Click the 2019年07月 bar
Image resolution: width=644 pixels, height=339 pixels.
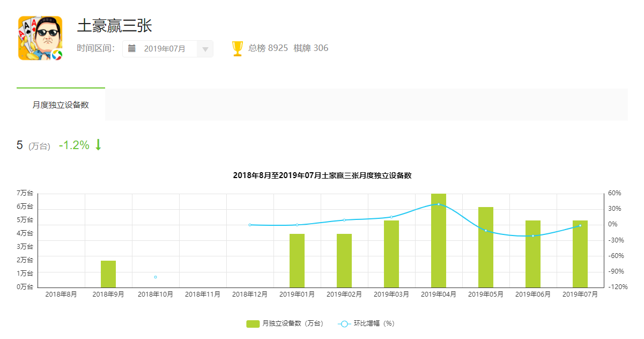[x=580, y=254]
